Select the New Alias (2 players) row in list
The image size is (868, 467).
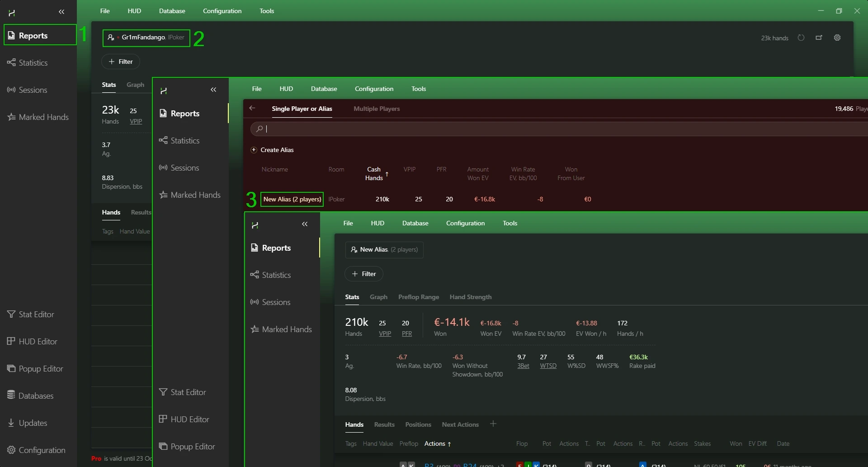[292, 200]
